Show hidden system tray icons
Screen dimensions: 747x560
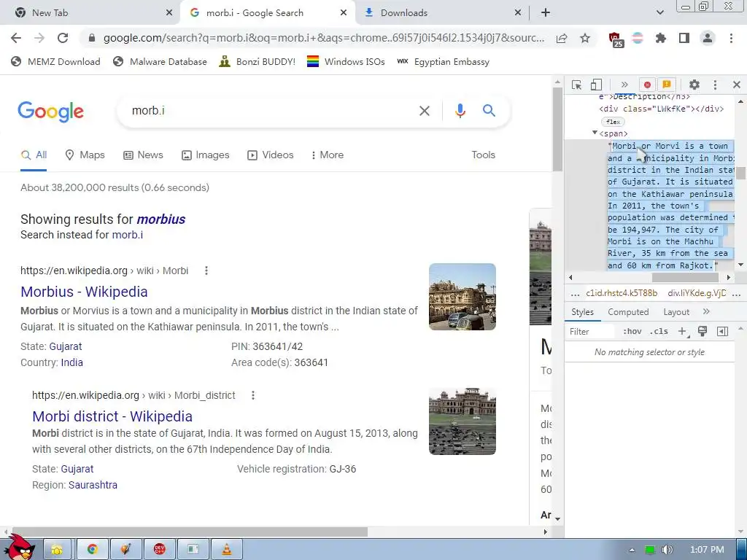point(632,550)
